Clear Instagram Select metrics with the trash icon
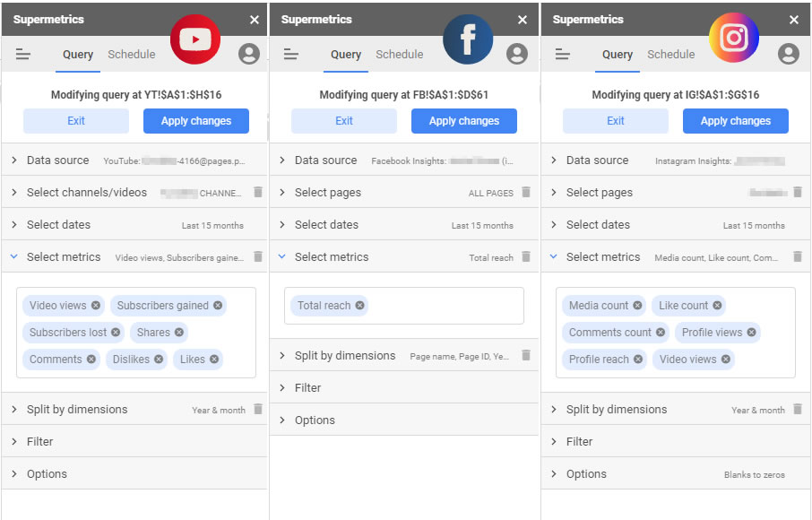This screenshot has height=520, width=812. [x=798, y=256]
